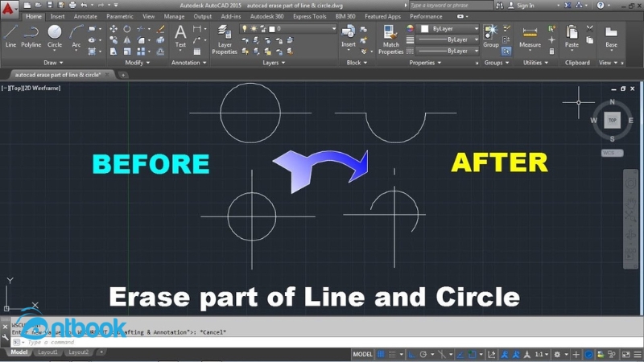Expand the Modify panel
This screenshot has height=362, width=644.
click(137, 63)
